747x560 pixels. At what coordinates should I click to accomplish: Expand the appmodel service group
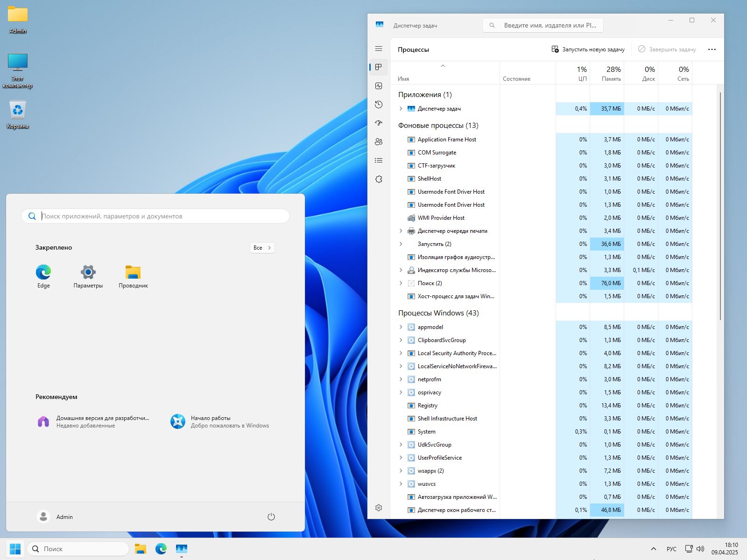tap(401, 327)
